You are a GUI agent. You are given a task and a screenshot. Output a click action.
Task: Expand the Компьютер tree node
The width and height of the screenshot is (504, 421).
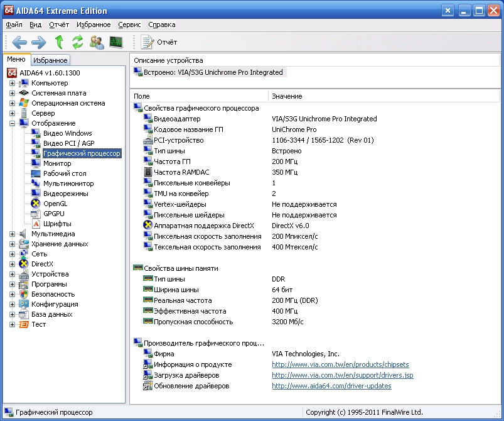12,83
